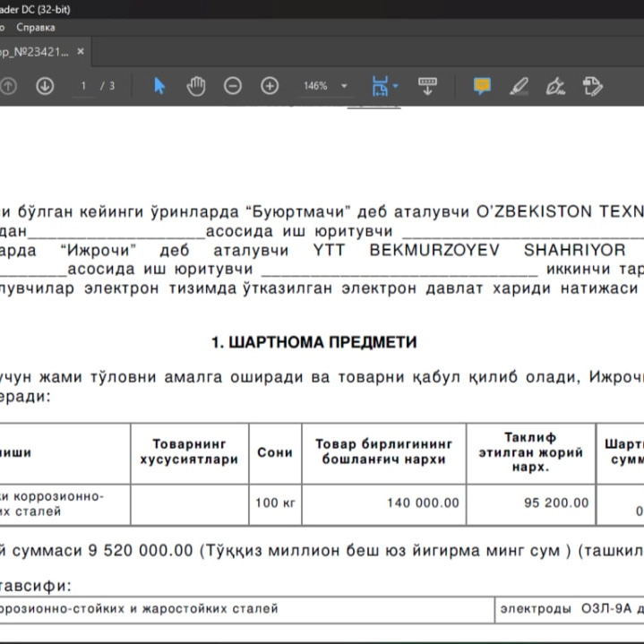This screenshot has height=644, width=644.
Task: Expand the fit-page options dropdown arrow
Action: click(395, 86)
